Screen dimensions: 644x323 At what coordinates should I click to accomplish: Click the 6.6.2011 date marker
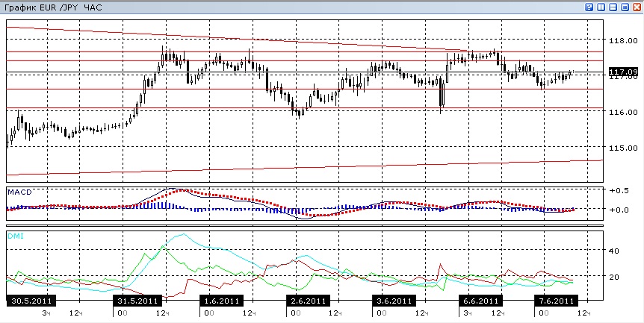tap(480, 301)
